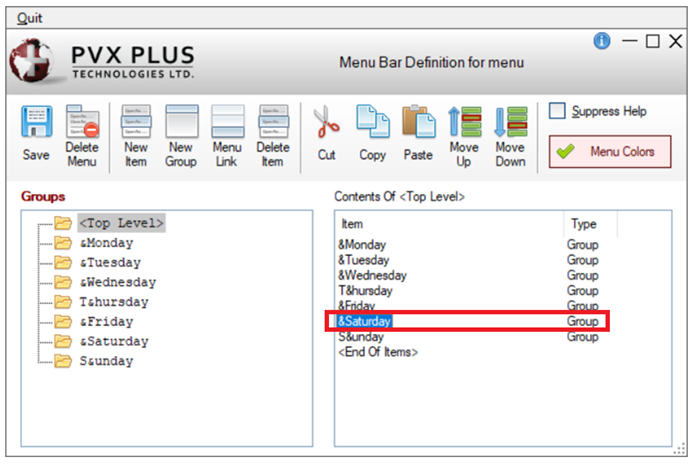Open the Menu Colors dialog
Screen dimensions: 693x464
point(610,152)
